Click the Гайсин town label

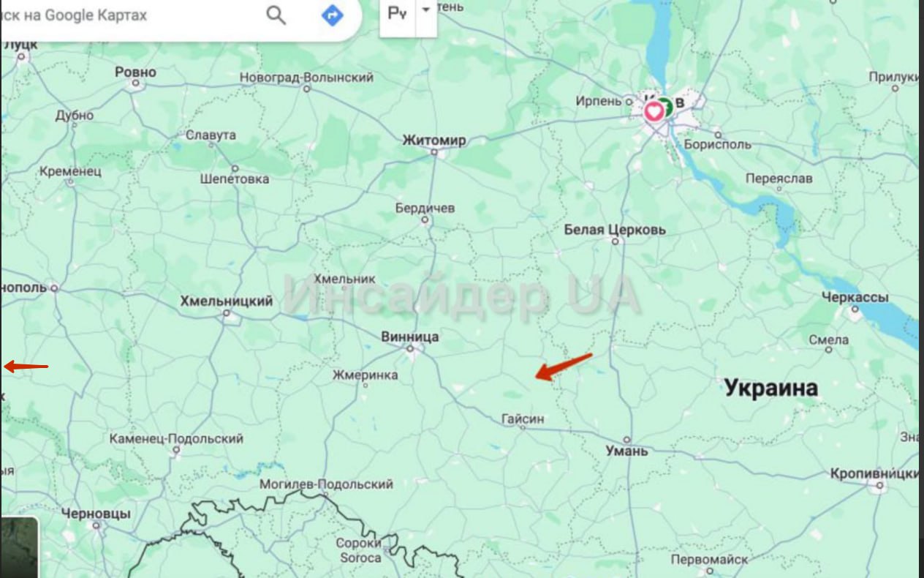pyautogui.click(x=523, y=419)
